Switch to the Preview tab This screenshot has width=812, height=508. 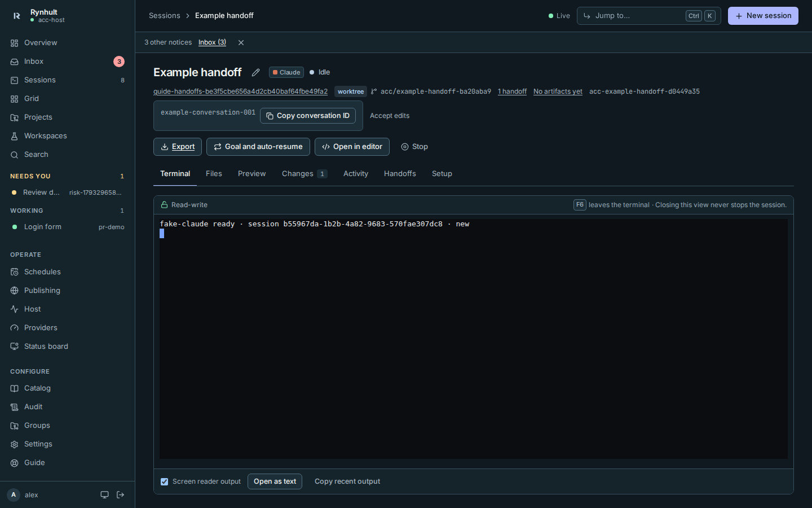coord(251,174)
